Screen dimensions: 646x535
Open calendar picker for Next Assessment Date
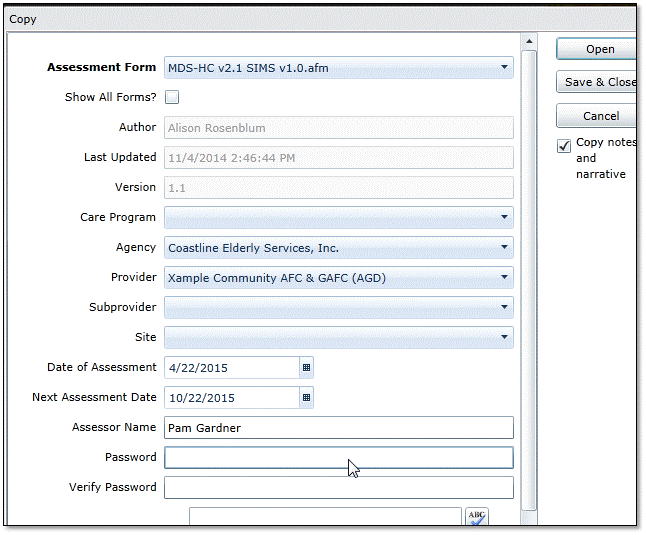tap(306, 397)
